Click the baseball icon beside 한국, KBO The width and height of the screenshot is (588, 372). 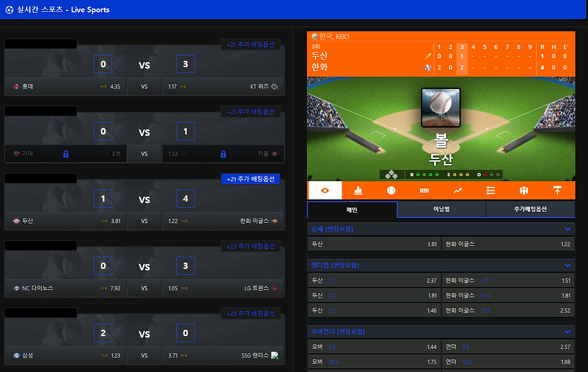tap(315, 37)
